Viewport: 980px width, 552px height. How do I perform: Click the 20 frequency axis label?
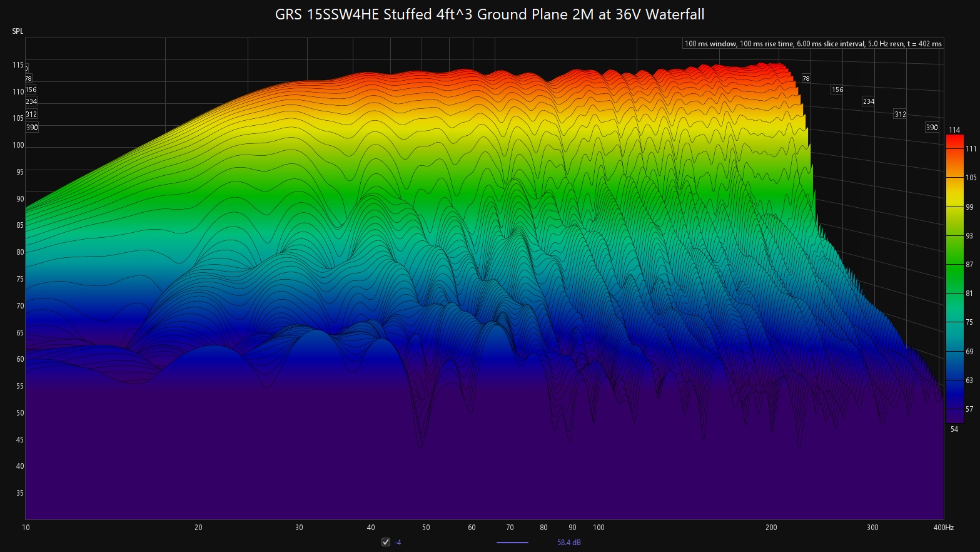(x=198, y=528)
